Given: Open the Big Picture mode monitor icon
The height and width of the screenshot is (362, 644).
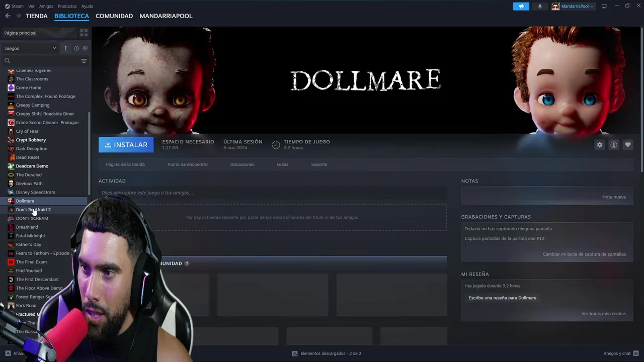Looking at the screenshot, I should (604, 6).
